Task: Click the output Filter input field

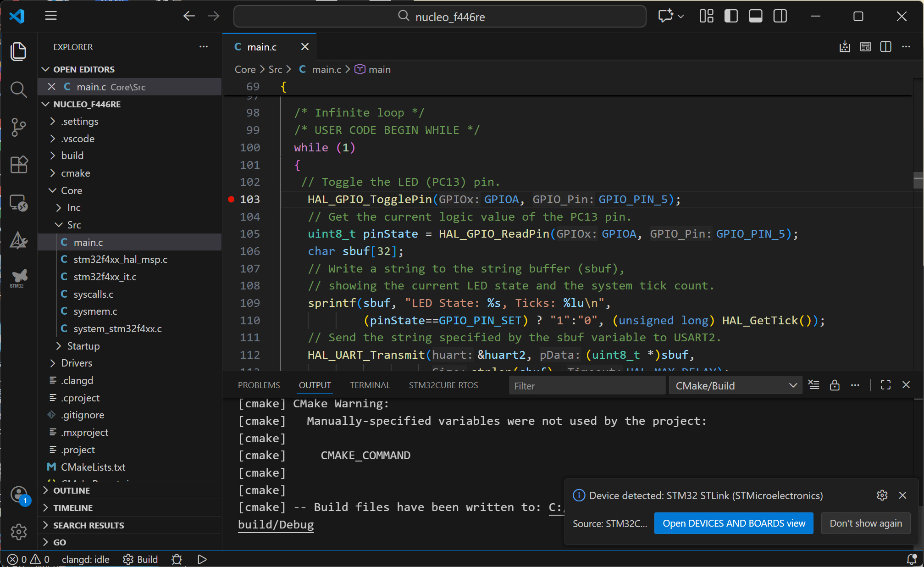Action: click(586, 386)
